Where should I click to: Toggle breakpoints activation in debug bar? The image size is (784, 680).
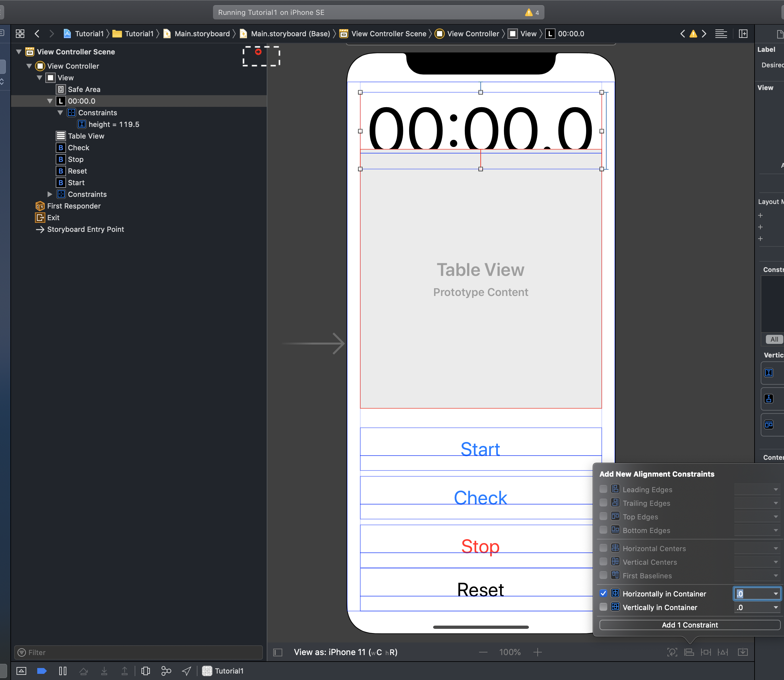[x=42, y=671]
